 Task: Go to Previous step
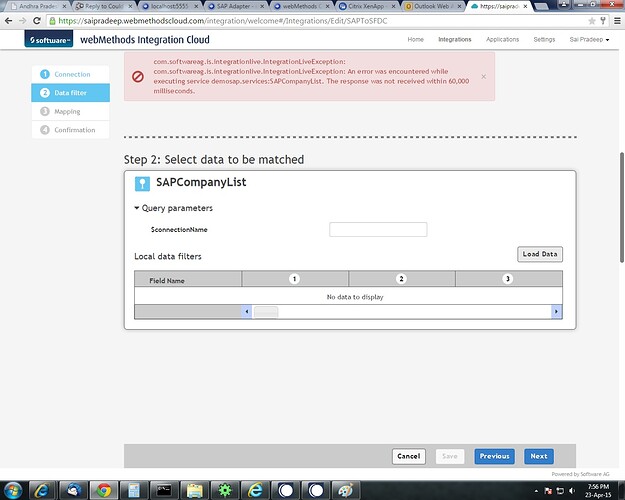click(x=494, y=456)
